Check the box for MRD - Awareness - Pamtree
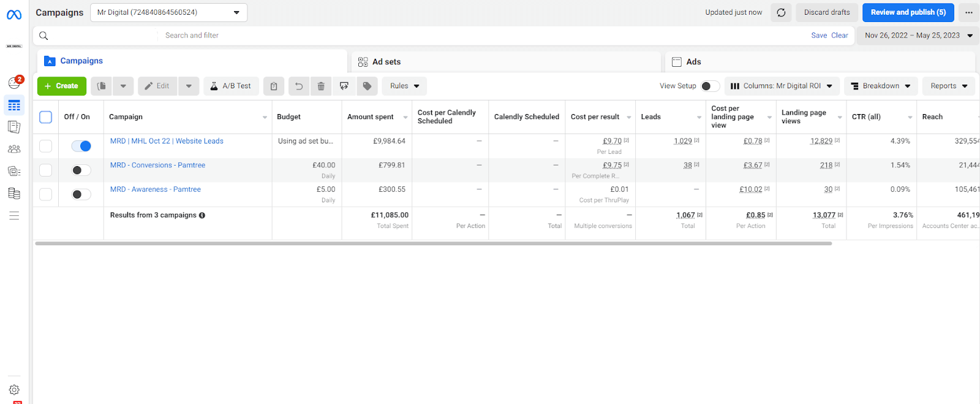This screenshot has height=404, width=980. pos(46,194)
